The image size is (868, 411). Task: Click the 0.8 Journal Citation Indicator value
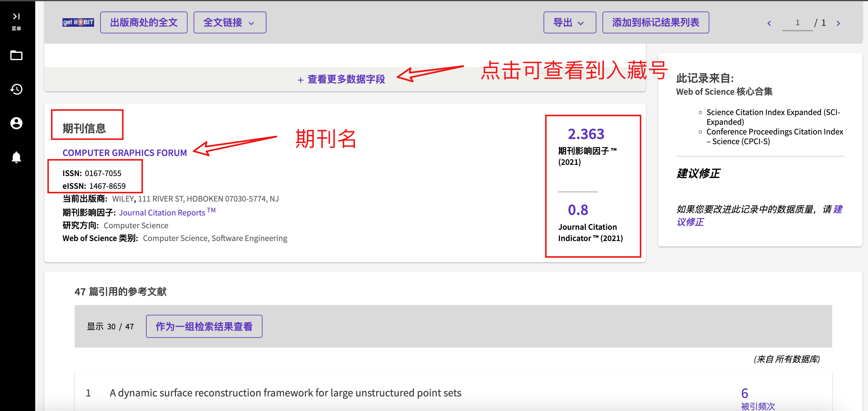(x=578, y=210)
